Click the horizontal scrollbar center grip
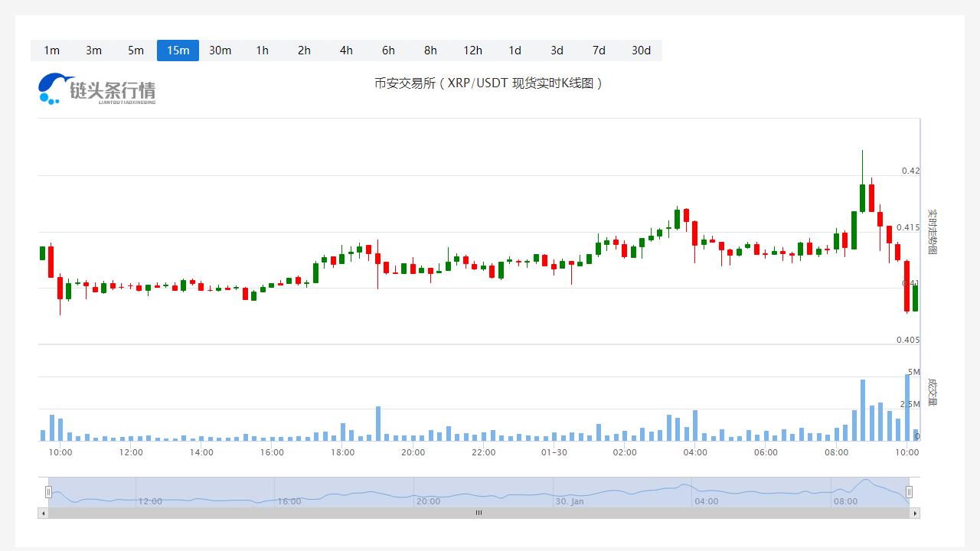This screenshot has width=980, height=551. pos(479,513)
